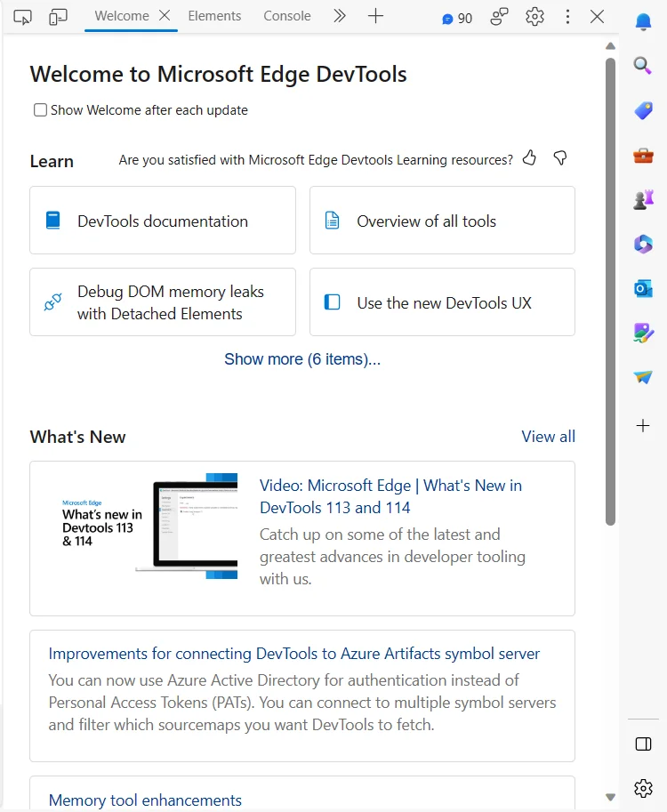Open the sidebar Drop paper plane icon
The image size is (667, 812).
click(643, 377)
